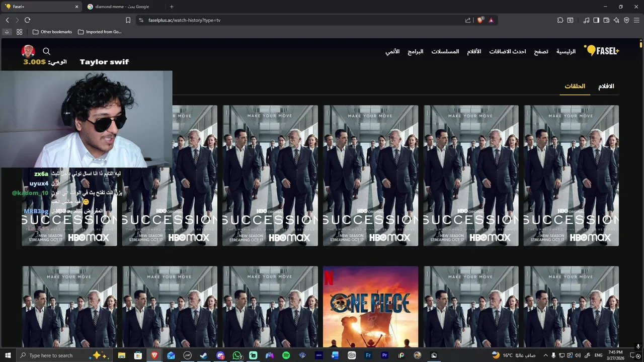Show hidden system tray icons chevron

(x=545, y=355)
